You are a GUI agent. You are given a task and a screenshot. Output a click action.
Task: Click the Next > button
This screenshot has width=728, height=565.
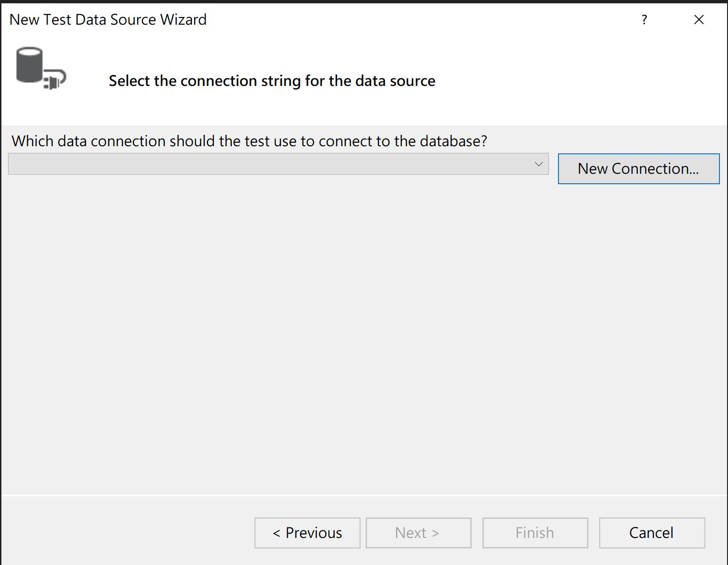(418, 533)
